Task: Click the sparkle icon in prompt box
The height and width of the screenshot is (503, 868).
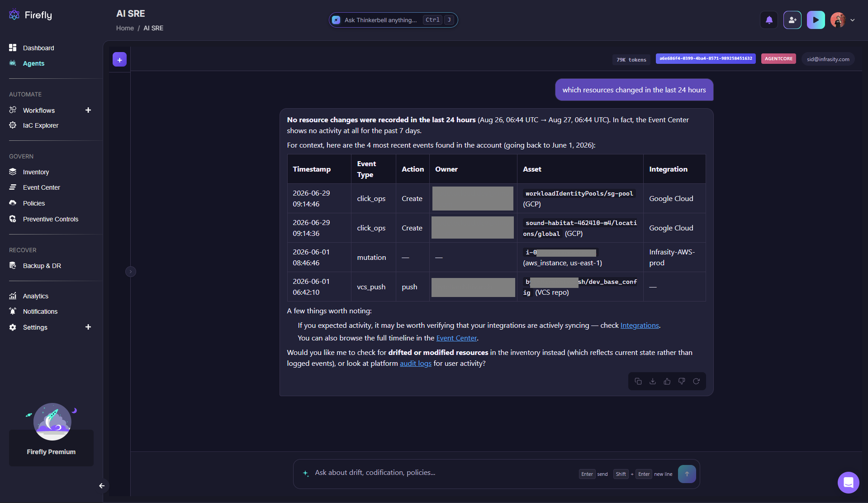Action: pyautogui.click(x=306, y=473)
